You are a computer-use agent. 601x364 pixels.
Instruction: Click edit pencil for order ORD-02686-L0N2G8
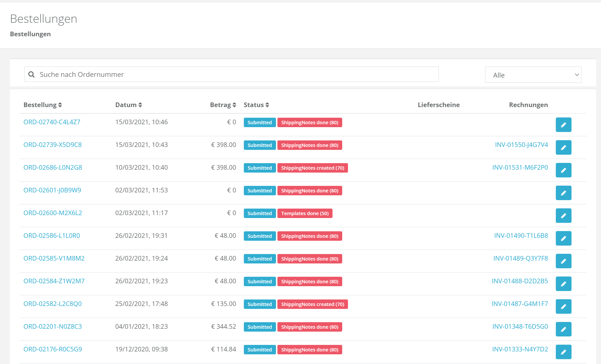(564, 170)
